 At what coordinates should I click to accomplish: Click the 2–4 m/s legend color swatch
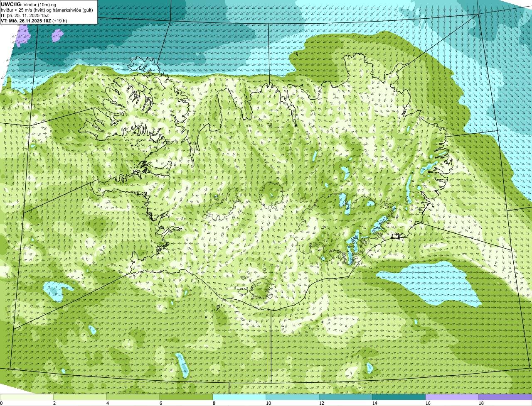tap(80, 397)
